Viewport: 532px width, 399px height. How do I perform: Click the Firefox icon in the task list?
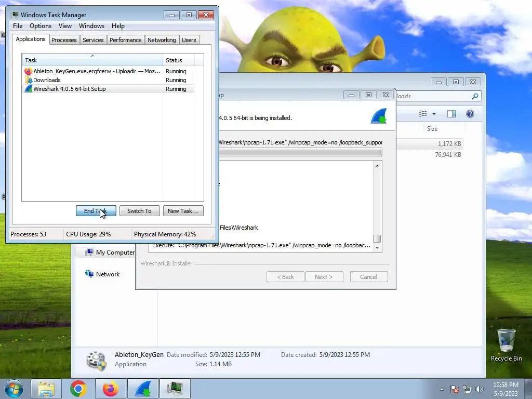pos(28,71)
